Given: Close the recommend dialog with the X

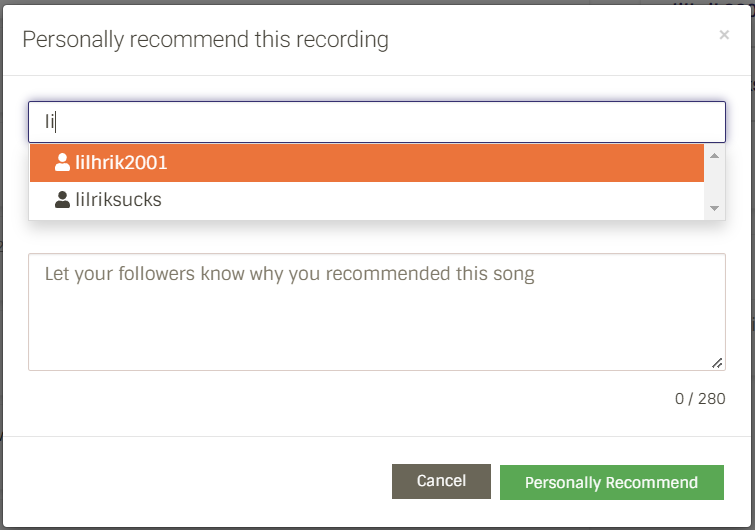Looking at the screenshot, I should pyautogui.click(x=724, y=35).
